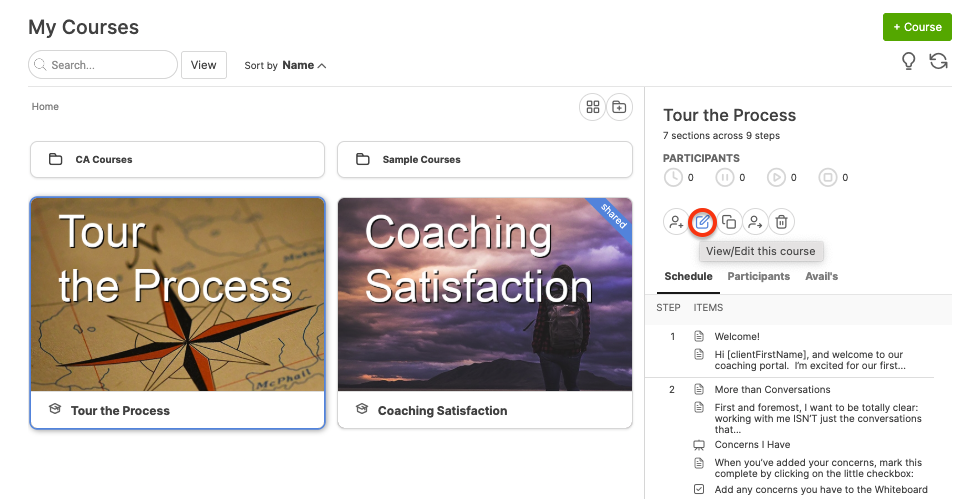The height and width of the screenshot is (499, 971).
Task: Open the CA Courses folder
Action: point(177,160)
